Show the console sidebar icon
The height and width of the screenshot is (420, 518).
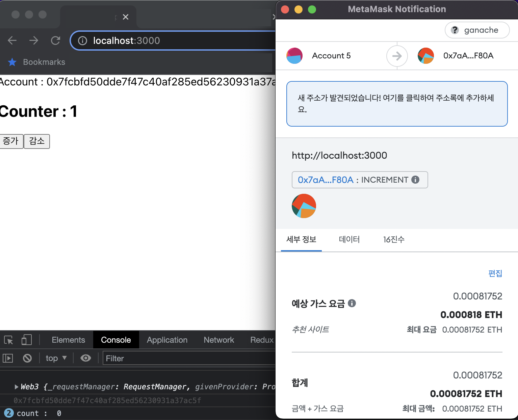(8, 358)
